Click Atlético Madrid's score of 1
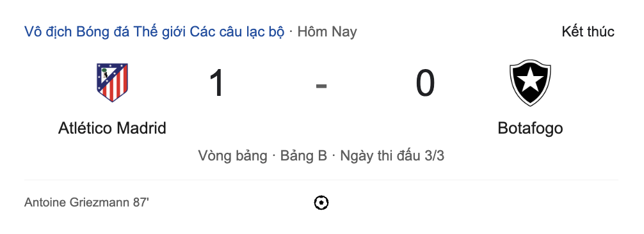The image size is (644, 234). click(x=216, y=83)
